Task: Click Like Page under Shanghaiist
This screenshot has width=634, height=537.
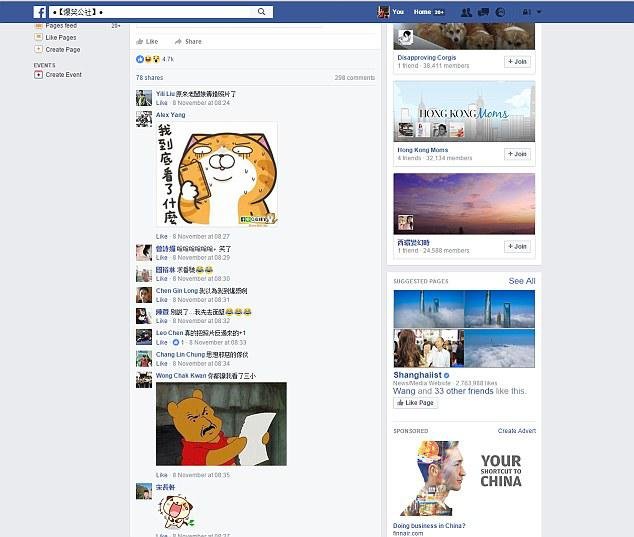Action: [415, 403]
